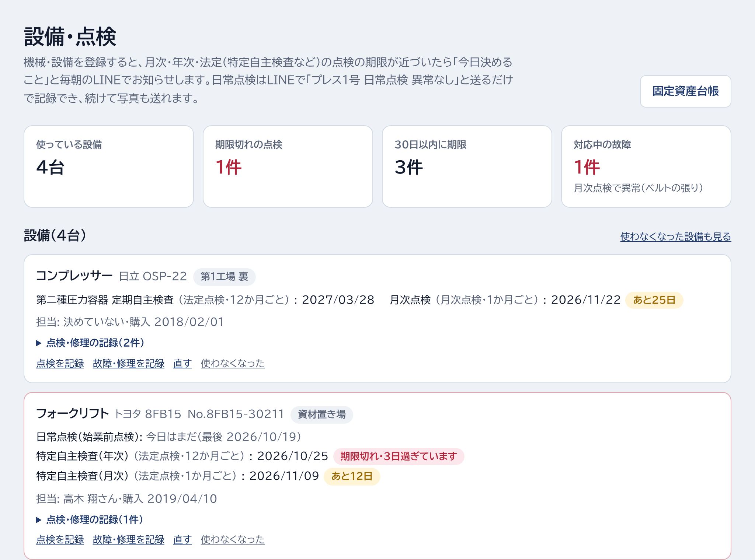Click the date 2026/11/22
Image resolution: width=755 pixels, height=560 pixels.
(586, 300)
